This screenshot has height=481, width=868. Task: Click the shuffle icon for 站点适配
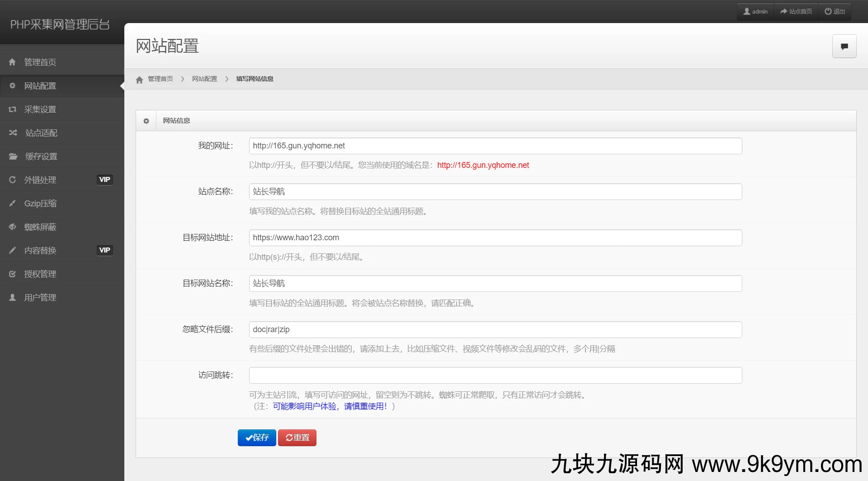[13, 133]
